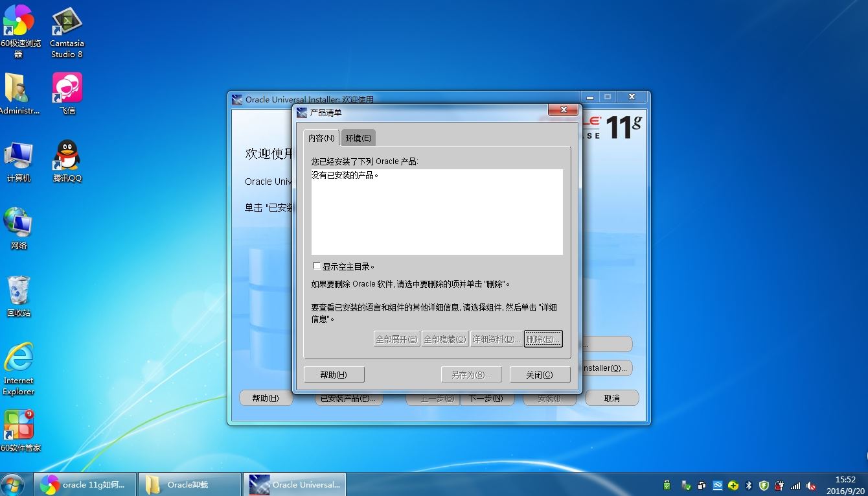
Task: Click inside the installed products list box
Action: 437,212
